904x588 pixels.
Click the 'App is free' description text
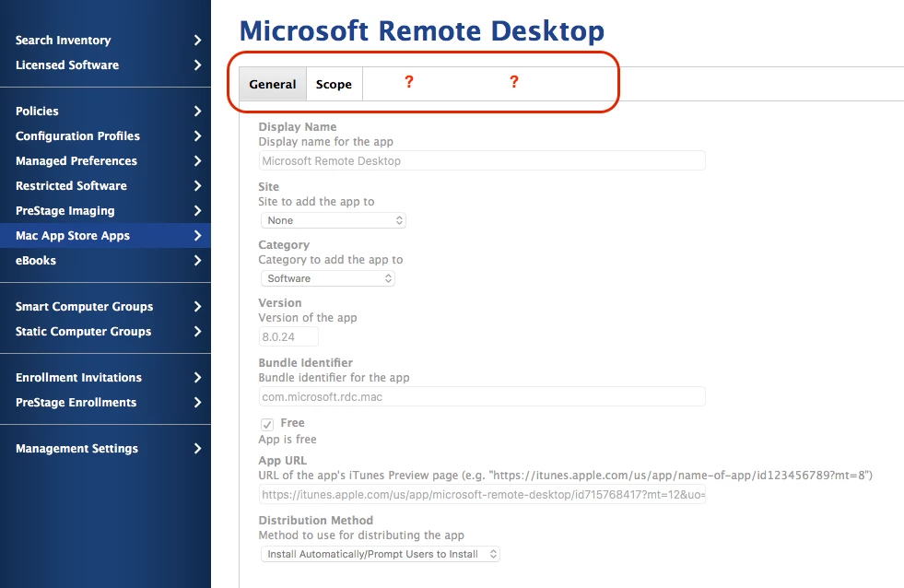click(x=288, y=440)
